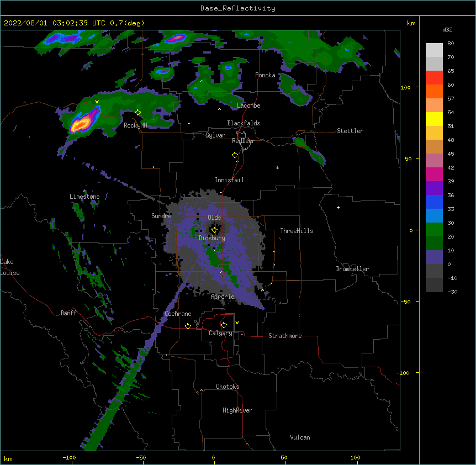Click the -100 tick on the bottom axis
Screen dimensions: 476x465
69,457
